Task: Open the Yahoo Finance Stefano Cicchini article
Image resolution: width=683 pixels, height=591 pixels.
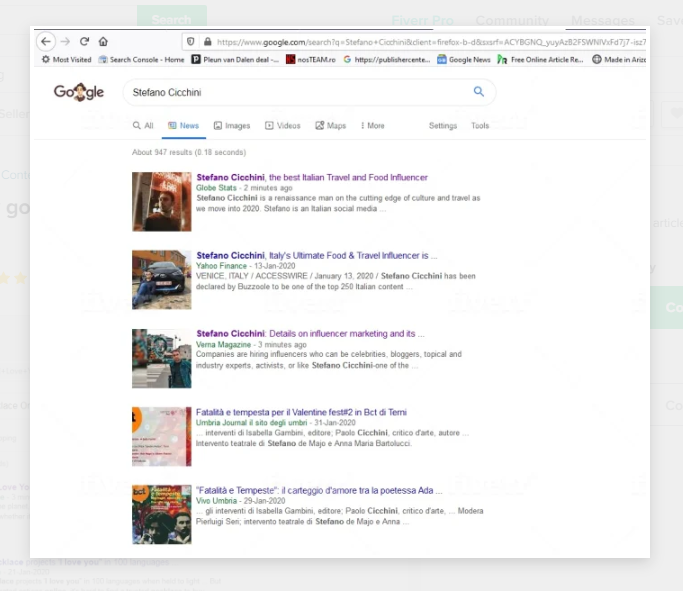Action: [x=316, y=255]
